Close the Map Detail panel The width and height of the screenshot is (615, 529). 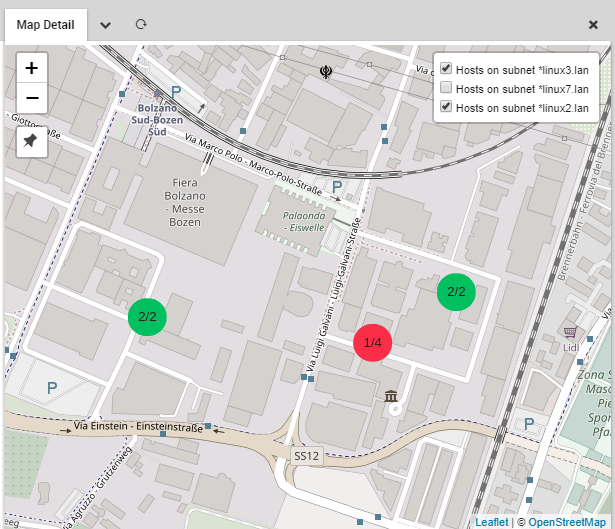(x=593, y=24)
